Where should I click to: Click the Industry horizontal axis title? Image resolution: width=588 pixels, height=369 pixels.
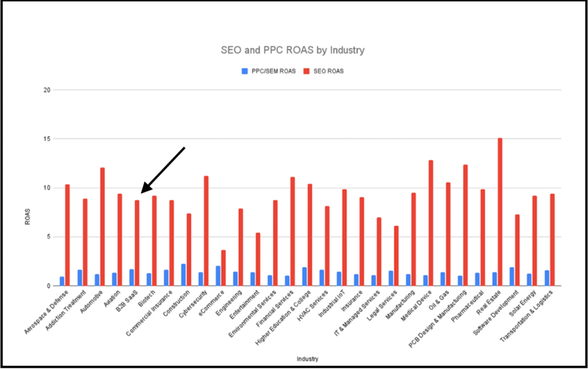[x=308, y=359]
